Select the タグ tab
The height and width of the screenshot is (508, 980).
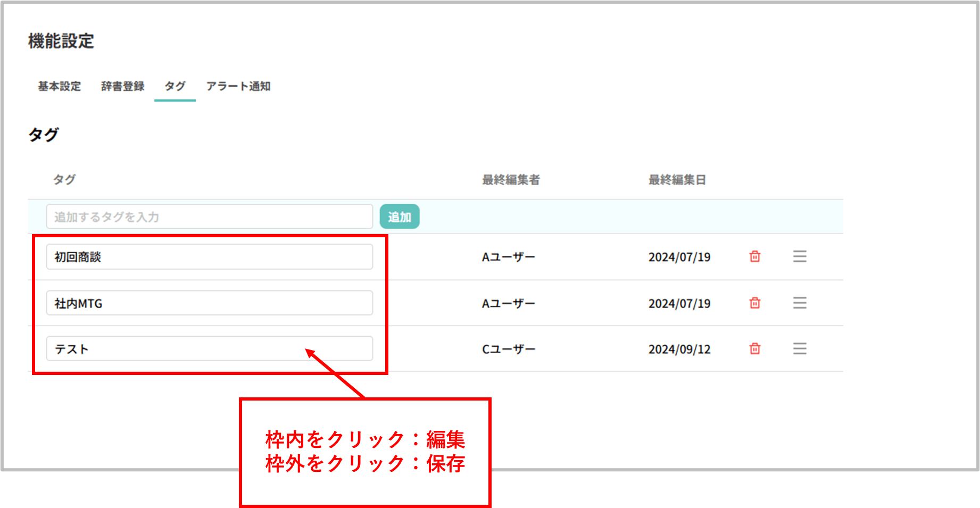175,86
